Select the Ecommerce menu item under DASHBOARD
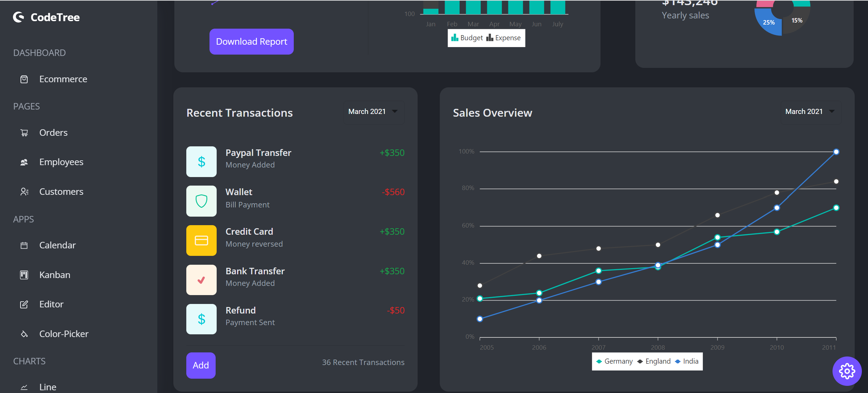 63,79
